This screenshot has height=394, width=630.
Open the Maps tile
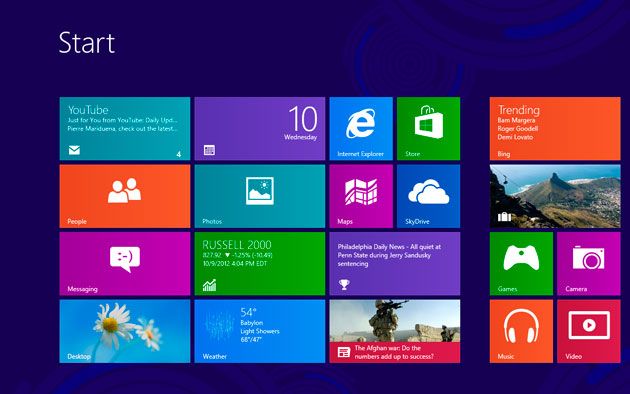[x=361, y=196]
